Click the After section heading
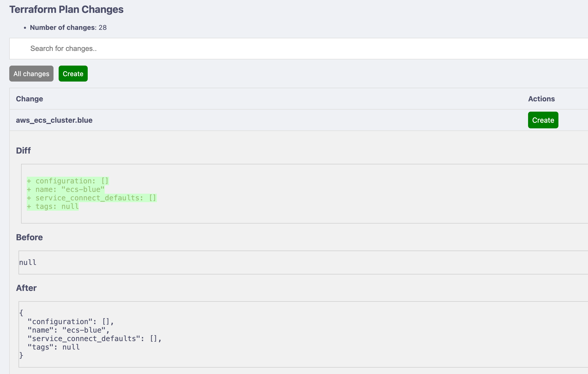 [26, 288]
